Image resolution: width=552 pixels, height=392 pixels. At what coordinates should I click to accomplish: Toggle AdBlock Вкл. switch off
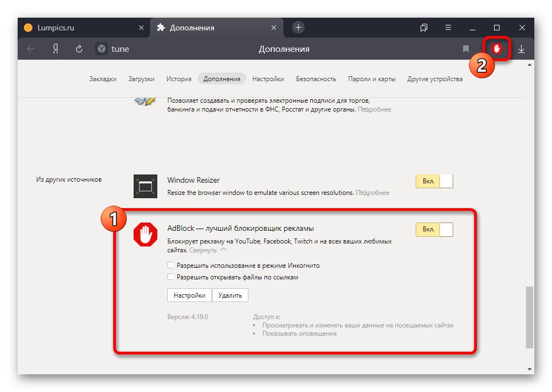(434, 229)
